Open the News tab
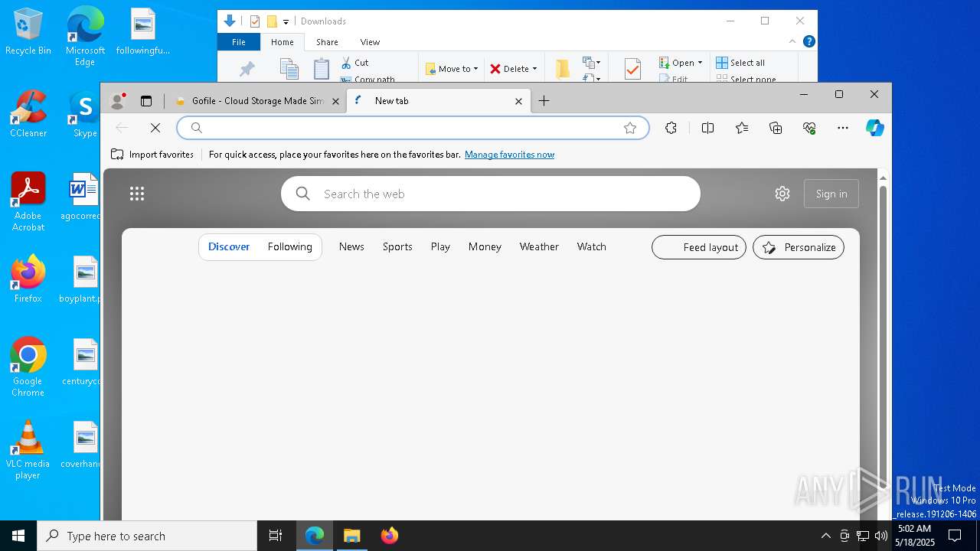This screenshot has width=980, height=551. tap(351, 246)
